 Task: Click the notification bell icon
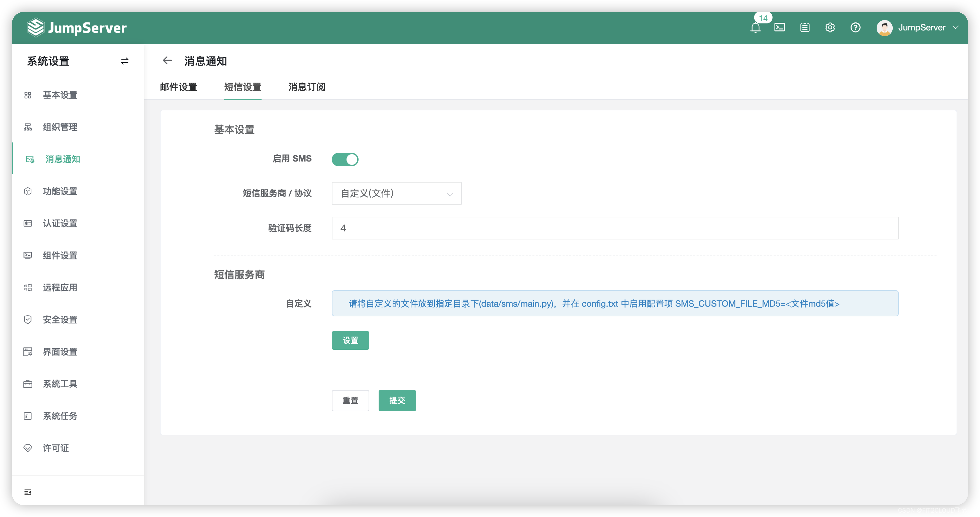754,26
